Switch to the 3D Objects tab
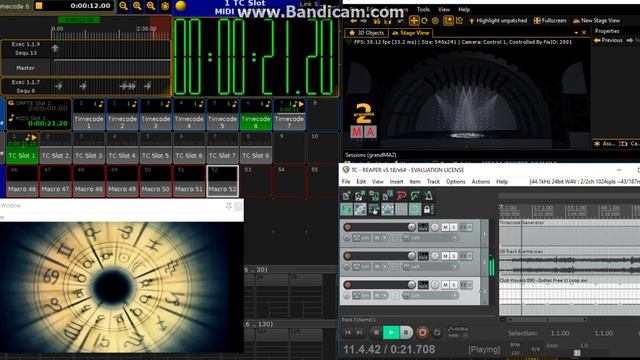The image size is (640, 360). (367, 33)
